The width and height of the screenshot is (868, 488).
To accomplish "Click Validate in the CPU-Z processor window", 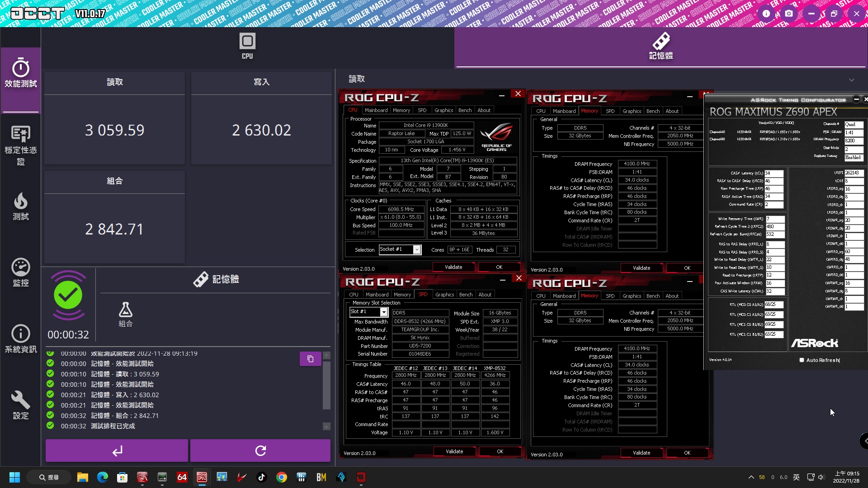I will [453, 267].
